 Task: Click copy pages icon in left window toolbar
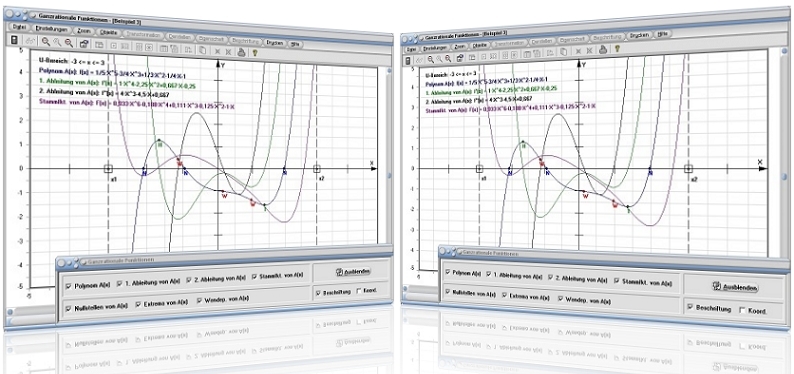tap(202, 50)
